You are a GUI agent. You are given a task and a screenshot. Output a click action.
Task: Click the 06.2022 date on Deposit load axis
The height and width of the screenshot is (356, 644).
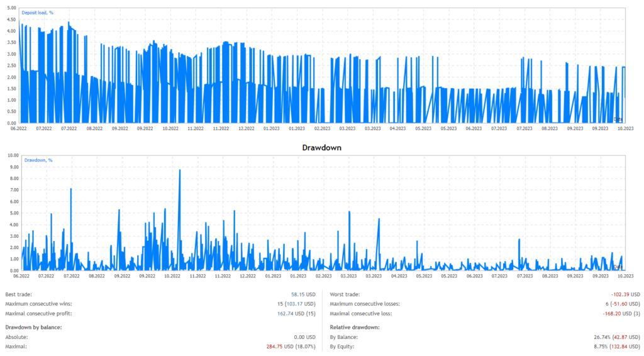(x=18, y=128)
